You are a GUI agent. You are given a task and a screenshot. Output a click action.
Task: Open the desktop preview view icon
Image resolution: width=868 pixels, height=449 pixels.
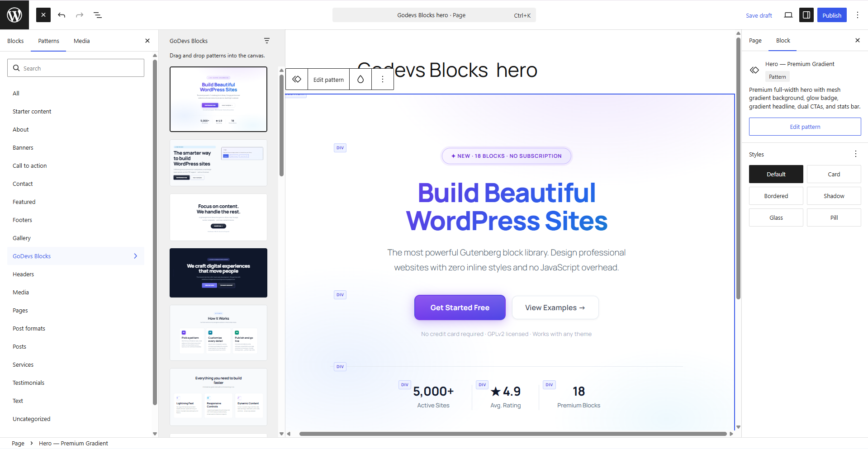[x=788, y=15]
